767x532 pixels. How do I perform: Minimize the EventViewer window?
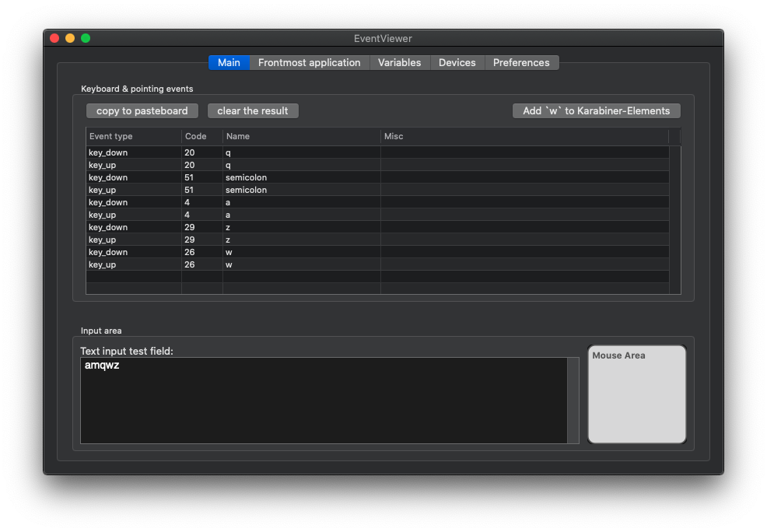click(x=70, y=38)
